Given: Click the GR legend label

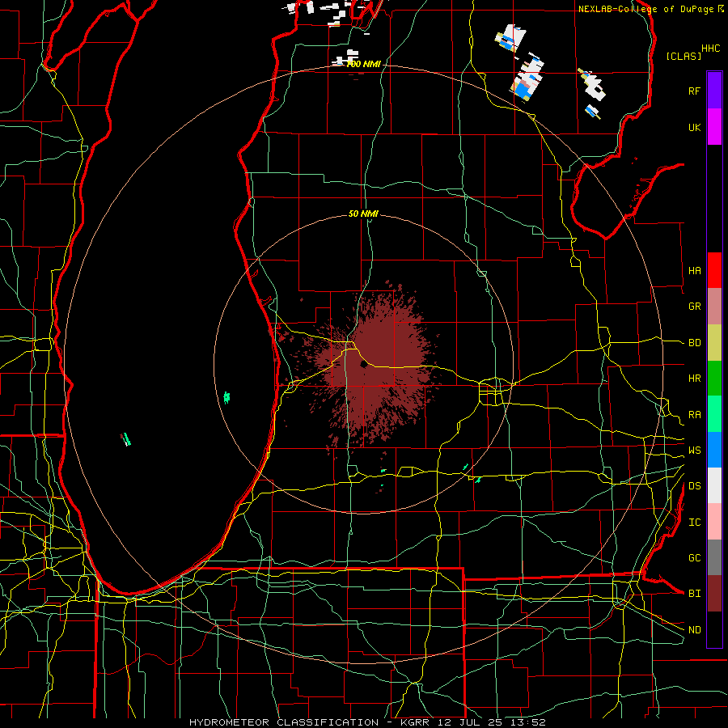Looking at the screenshot, I should (694, 306).
